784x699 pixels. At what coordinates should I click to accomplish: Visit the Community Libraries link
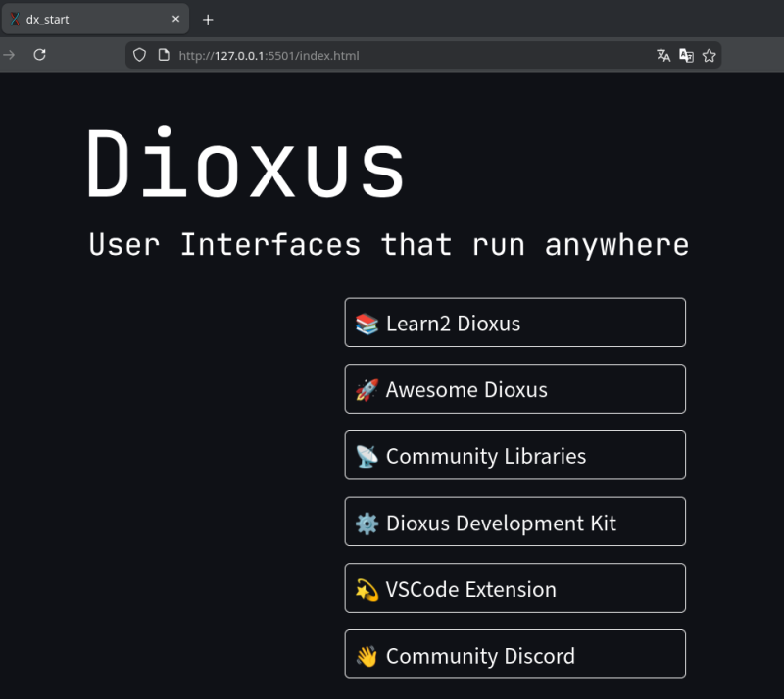pyautogui.click(x=514, y=456)
